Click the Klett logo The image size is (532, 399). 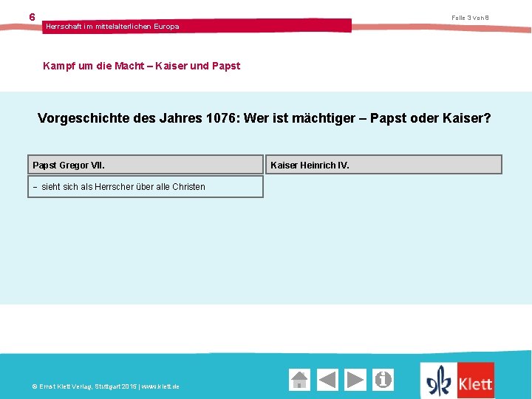[457, 381]
